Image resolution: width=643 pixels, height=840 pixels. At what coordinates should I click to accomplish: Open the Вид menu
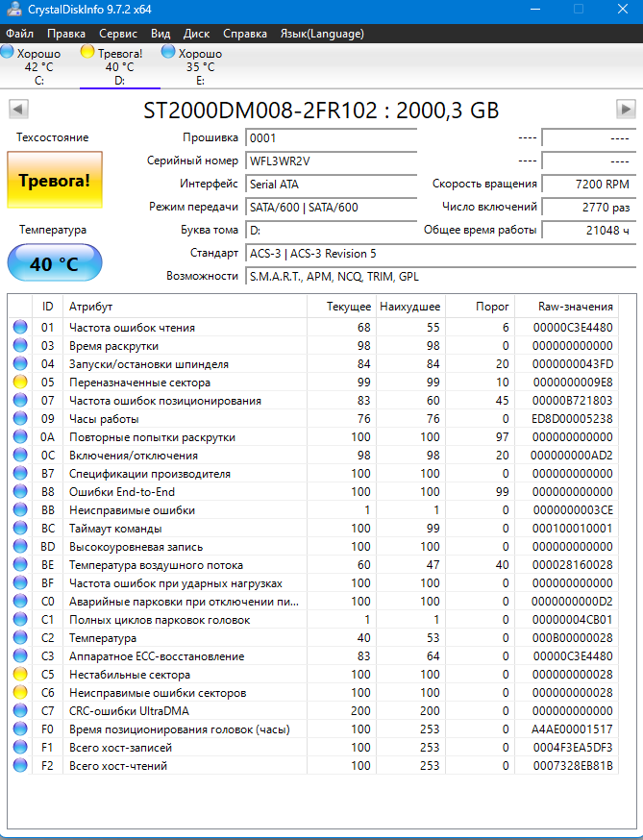[x=161, y=34]
